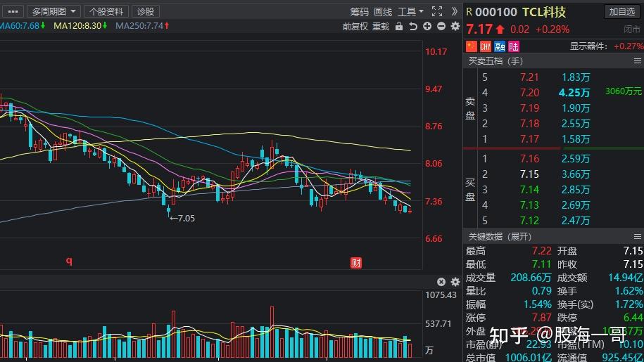Click the MA250:7.74 indicator label

point(142,26)
